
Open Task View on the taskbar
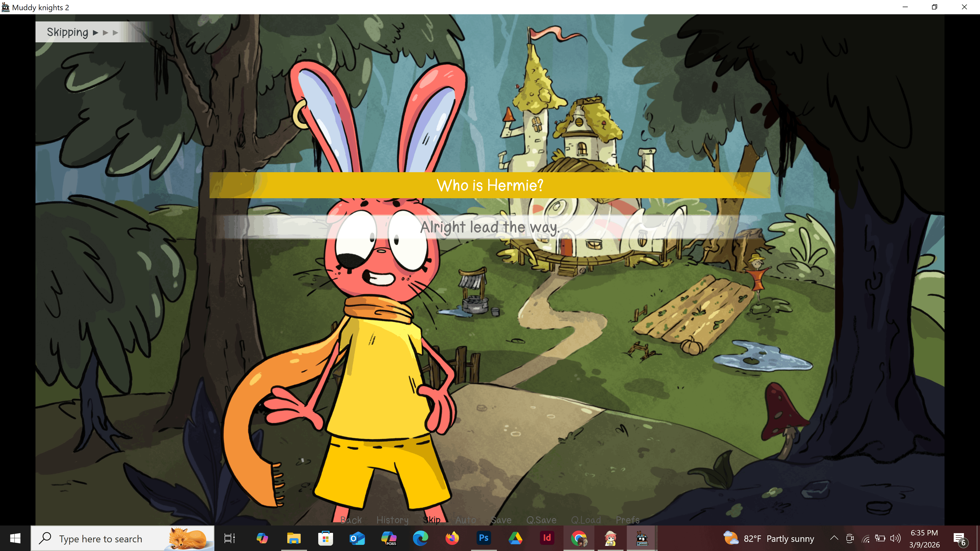[x=229, y=539]
